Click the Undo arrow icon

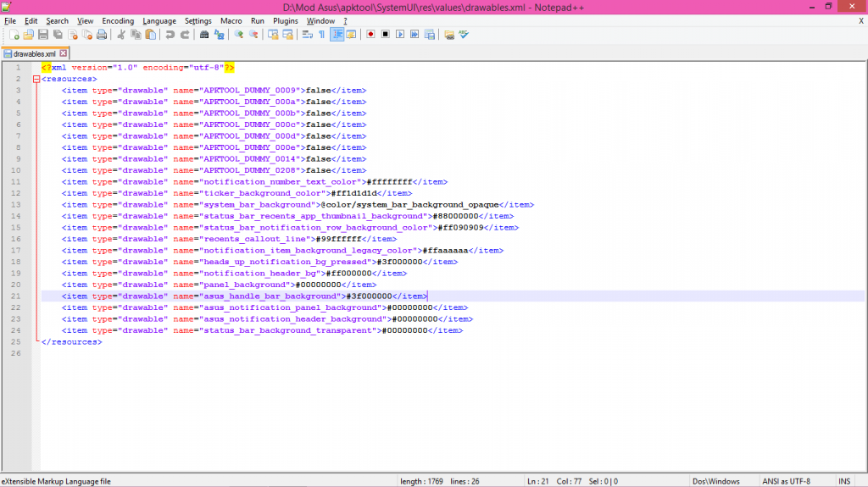point(170,35)
